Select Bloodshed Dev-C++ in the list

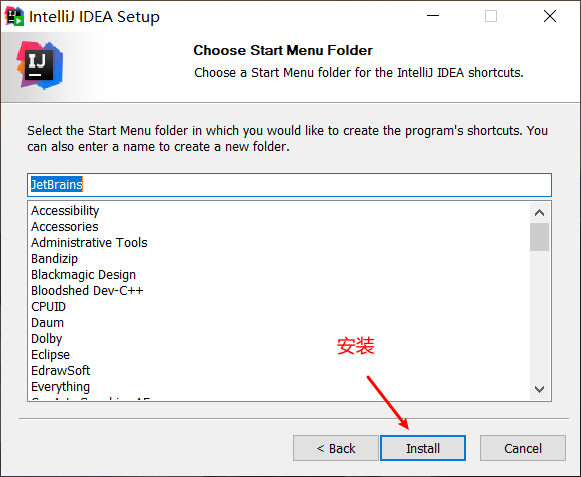(x=87, y=291)
